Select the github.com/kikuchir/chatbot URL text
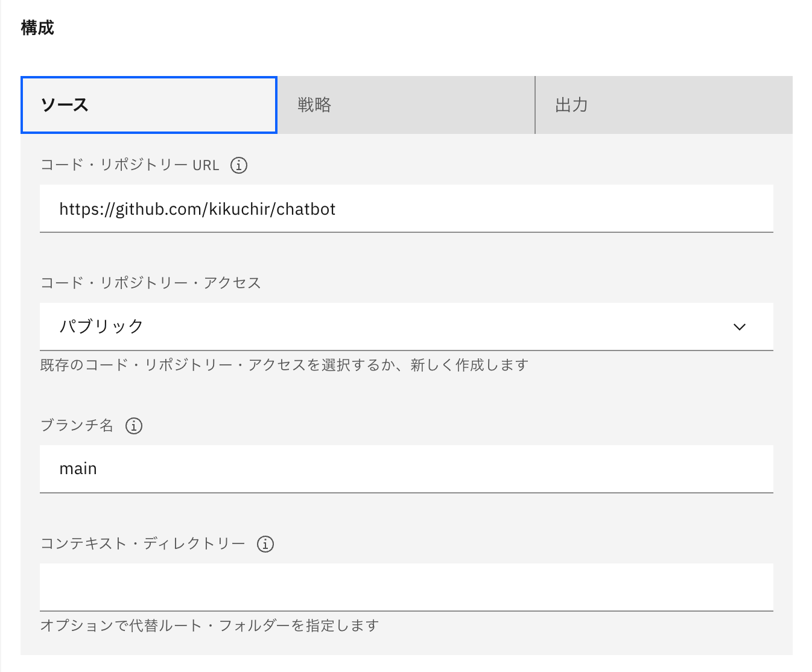Image resolution: width=812 pixels, height=672 pixels. 197,209
